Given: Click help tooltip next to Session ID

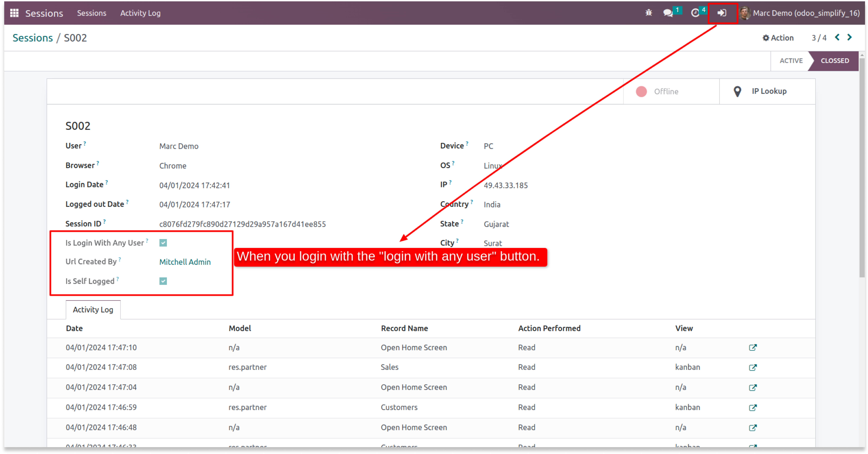Looking at the screenshot, I should (104, 221).
